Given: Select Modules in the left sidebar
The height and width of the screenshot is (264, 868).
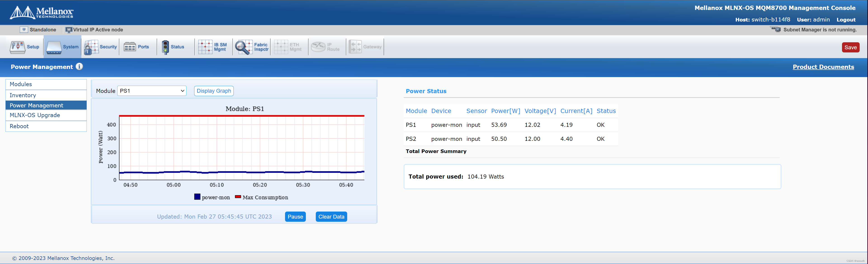Looking at the screenshot, I should tap(46, 84).
